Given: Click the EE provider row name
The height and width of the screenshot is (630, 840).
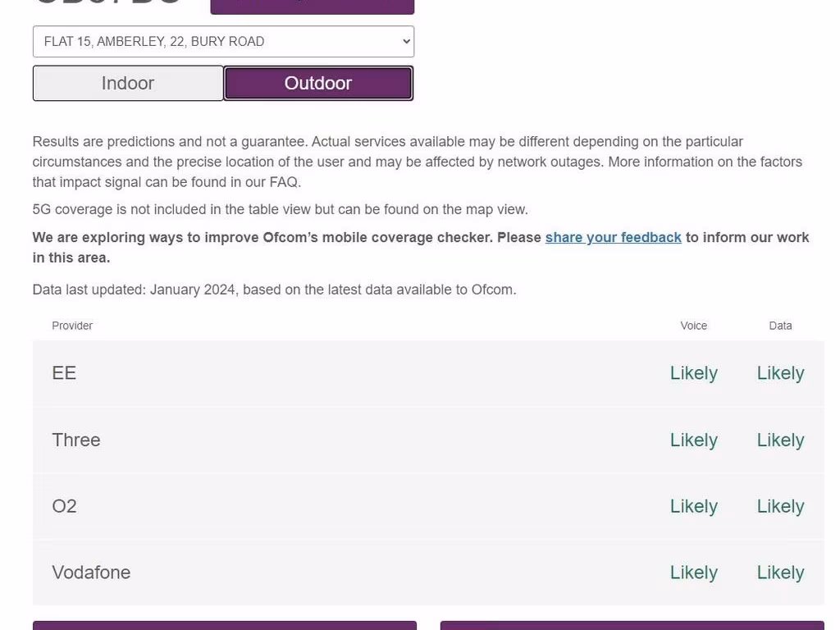Looking at the screenshot, I should [x=64, y=373].
